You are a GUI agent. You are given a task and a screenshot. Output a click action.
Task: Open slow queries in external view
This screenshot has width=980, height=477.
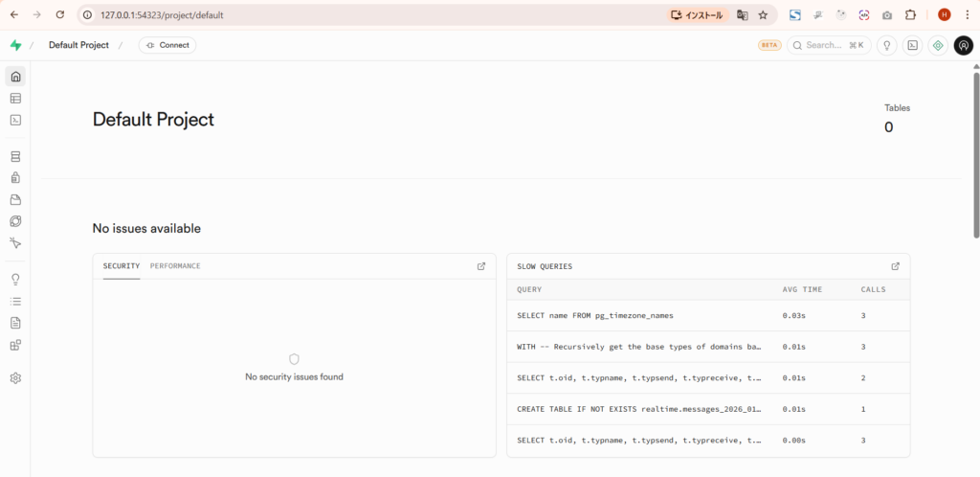pos(896,266)
